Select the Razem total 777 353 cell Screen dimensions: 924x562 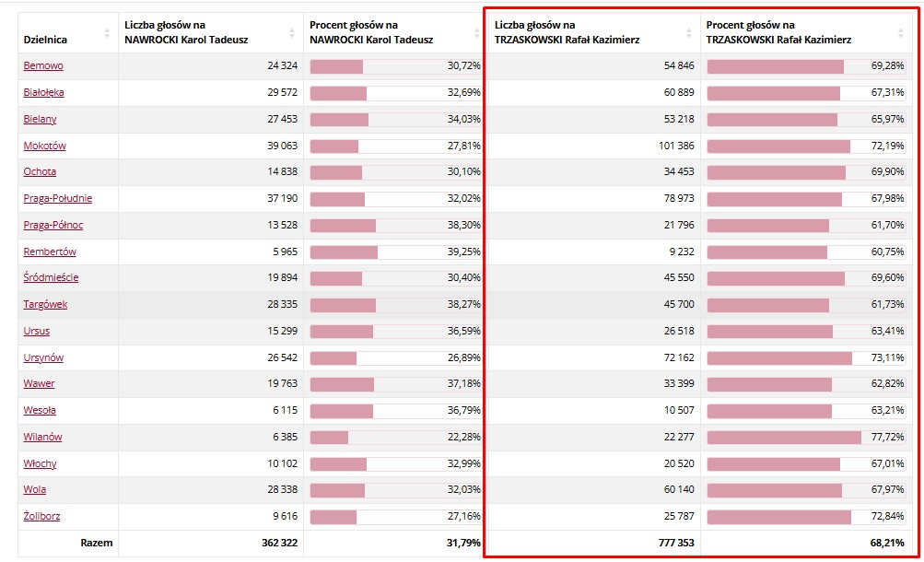tap(594, 543)
